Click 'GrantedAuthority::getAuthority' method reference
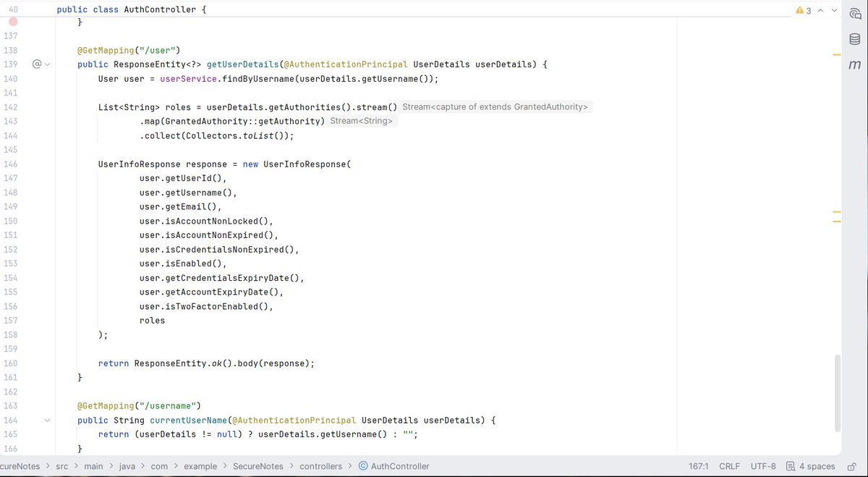Image resolution: width=868 pixels, height=477 pixels. [x=242, y=121]
